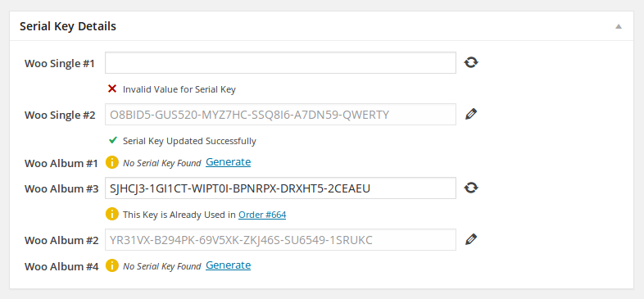
Task: Click disabled Woo Album #2 key field
Action: point(280,239)
